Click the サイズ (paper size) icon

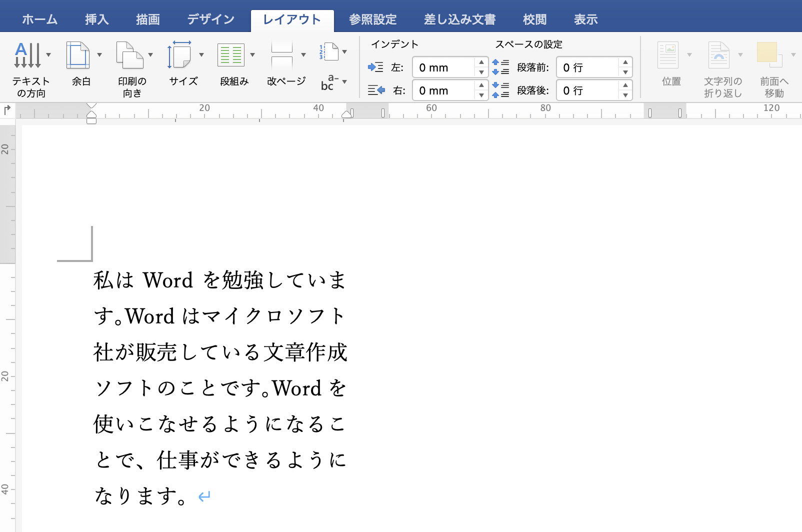pos(179,55)
